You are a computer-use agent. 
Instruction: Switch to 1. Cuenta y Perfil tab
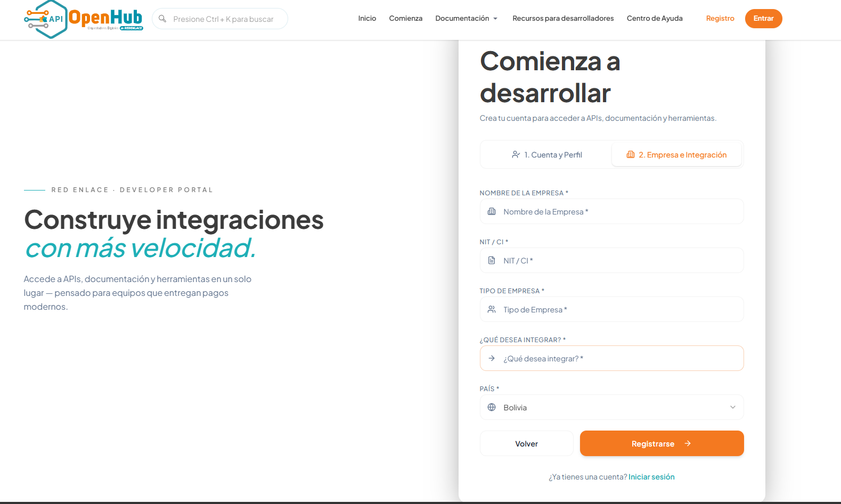pos(546,154)
